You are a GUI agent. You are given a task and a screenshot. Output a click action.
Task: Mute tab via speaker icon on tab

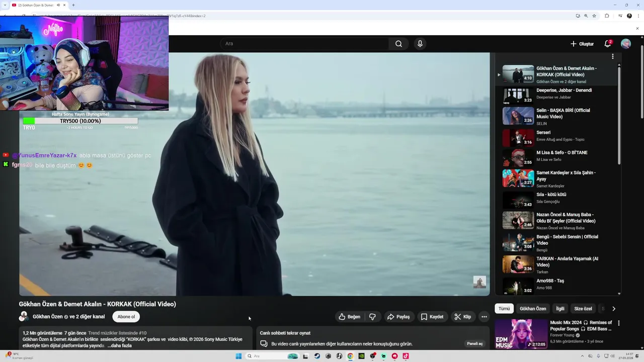(x=58, y=5)
